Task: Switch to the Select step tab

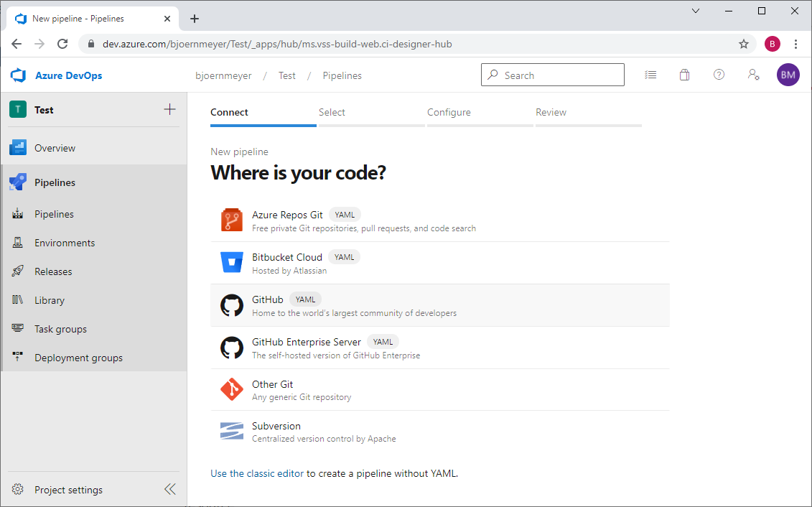Action: click(x=332, y=112)
